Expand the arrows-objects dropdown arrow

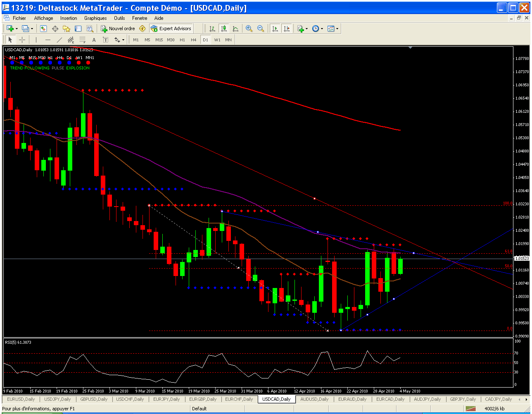123,40
